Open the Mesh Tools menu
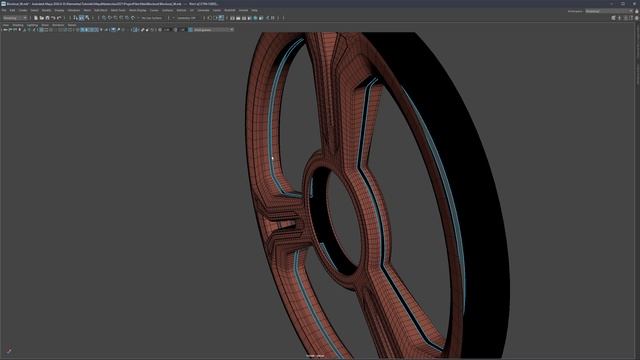The width and height of the screenshot is (640, 360). tap(118, 10)
